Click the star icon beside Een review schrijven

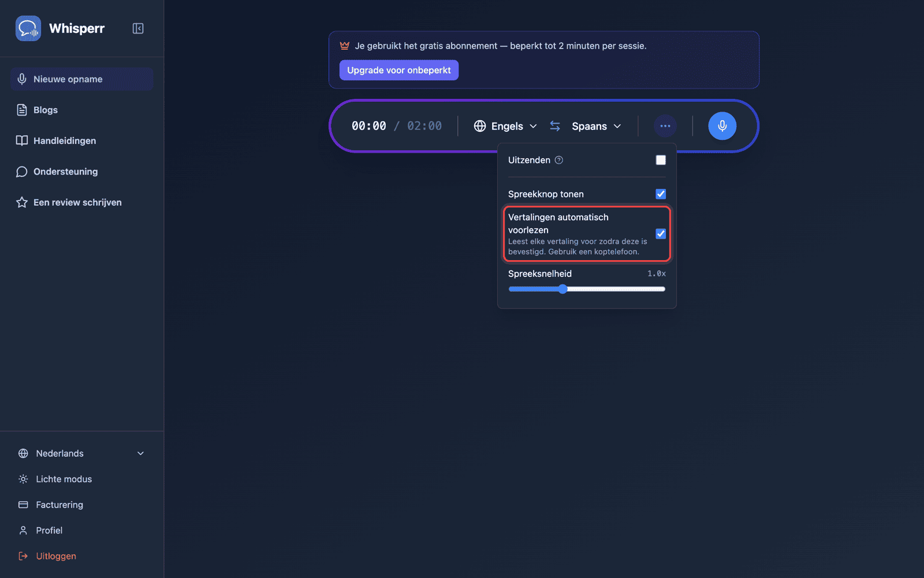click(x=22, y=202)
